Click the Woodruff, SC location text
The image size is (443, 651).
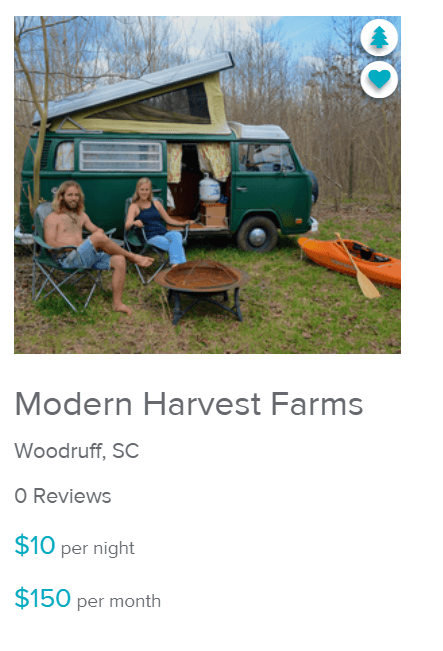click(x=77, y=451)
